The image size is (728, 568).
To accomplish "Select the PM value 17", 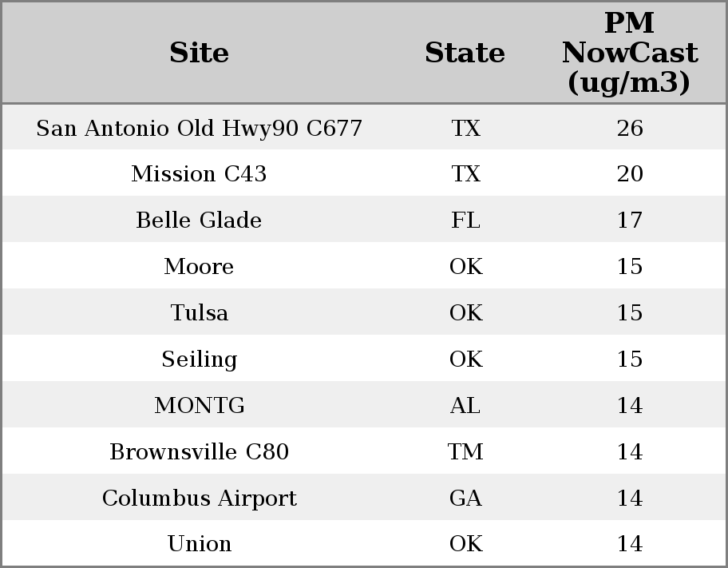I will point(630,220).
